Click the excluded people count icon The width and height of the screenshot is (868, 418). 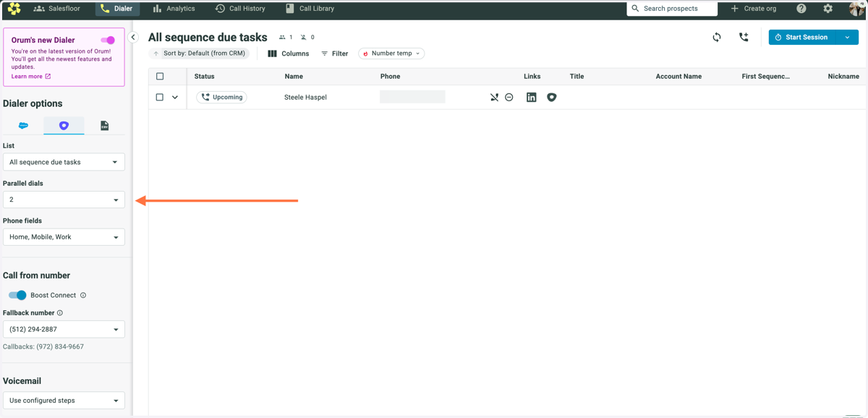point(304,37)
